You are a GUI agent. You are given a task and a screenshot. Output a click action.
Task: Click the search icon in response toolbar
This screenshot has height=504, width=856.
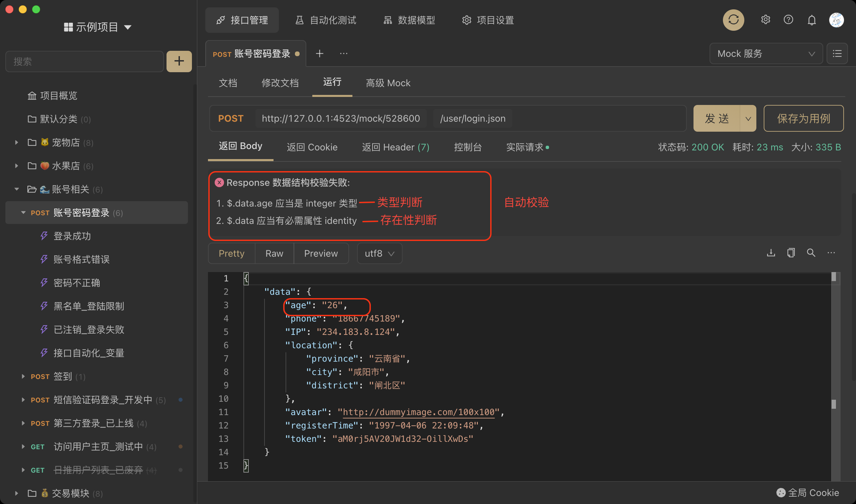tap(811, 253)
